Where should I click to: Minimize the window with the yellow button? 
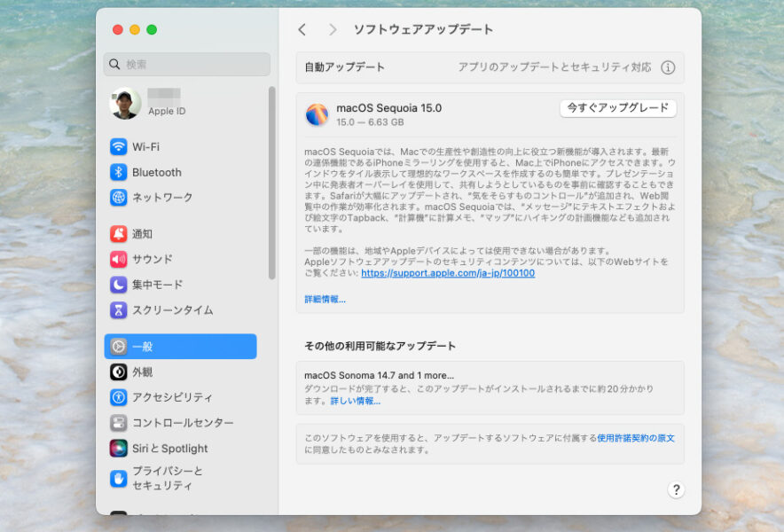[x=135, y=29]
